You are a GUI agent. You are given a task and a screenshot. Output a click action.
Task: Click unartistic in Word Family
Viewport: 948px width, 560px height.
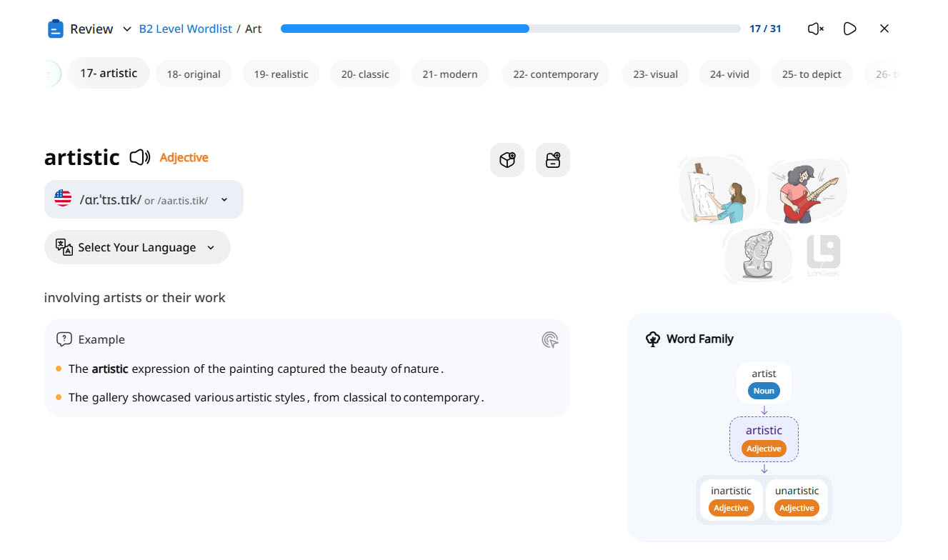797,499
